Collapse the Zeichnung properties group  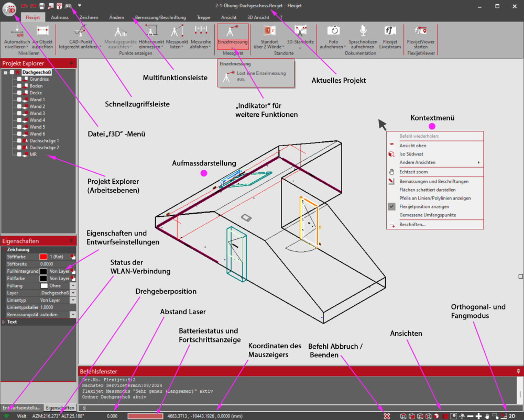coord(4,250)
